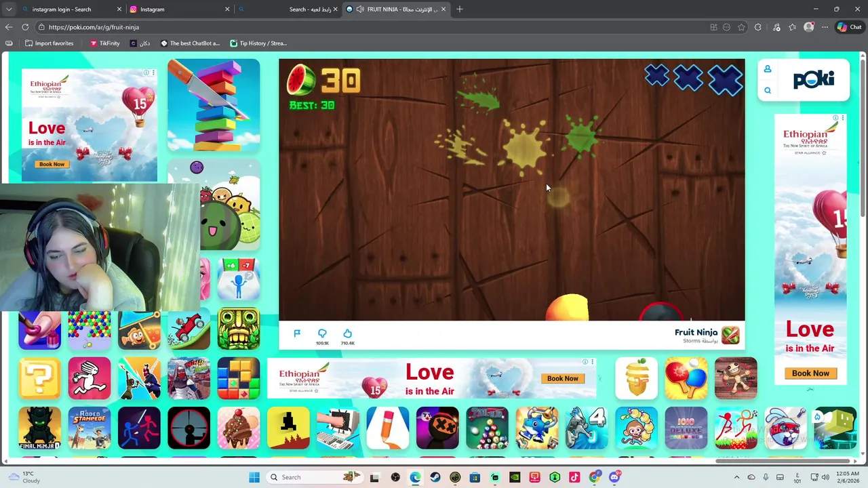Expand the tab actions dropdown chevron

[9, 9]
